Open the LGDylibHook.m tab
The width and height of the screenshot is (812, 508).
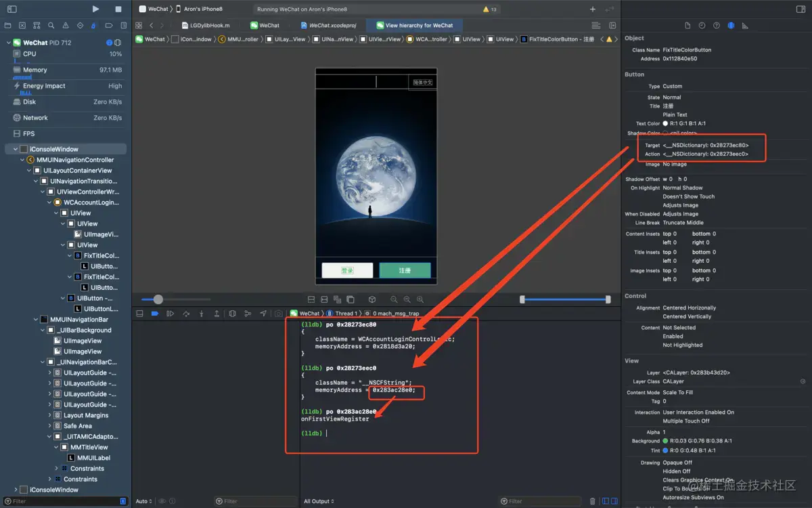click(205, 25)
